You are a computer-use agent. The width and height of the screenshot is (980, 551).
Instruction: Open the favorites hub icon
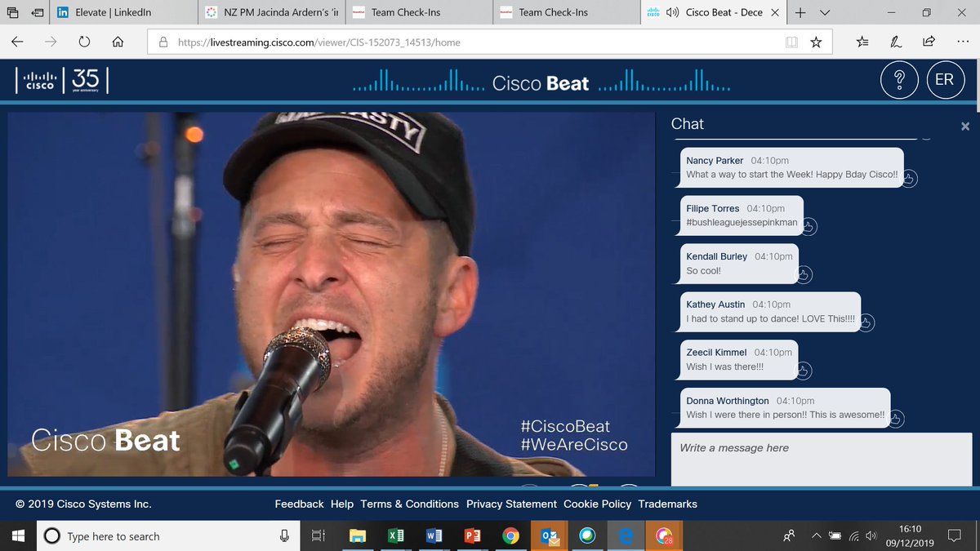(863, 42)
